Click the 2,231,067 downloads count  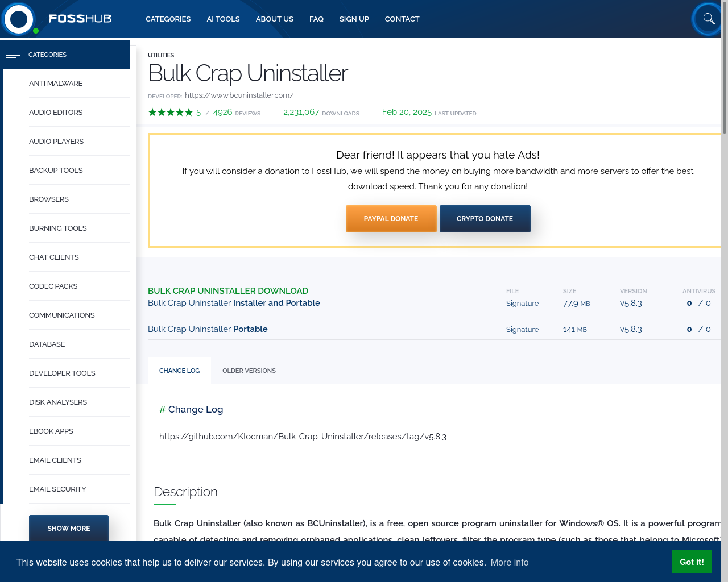pos(301,113)
